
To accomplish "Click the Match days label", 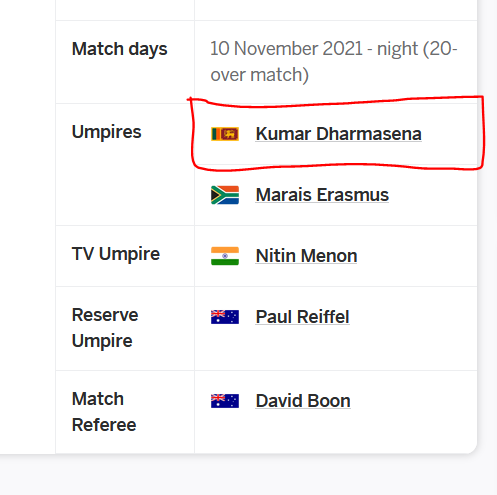I will tap(119, 49).
